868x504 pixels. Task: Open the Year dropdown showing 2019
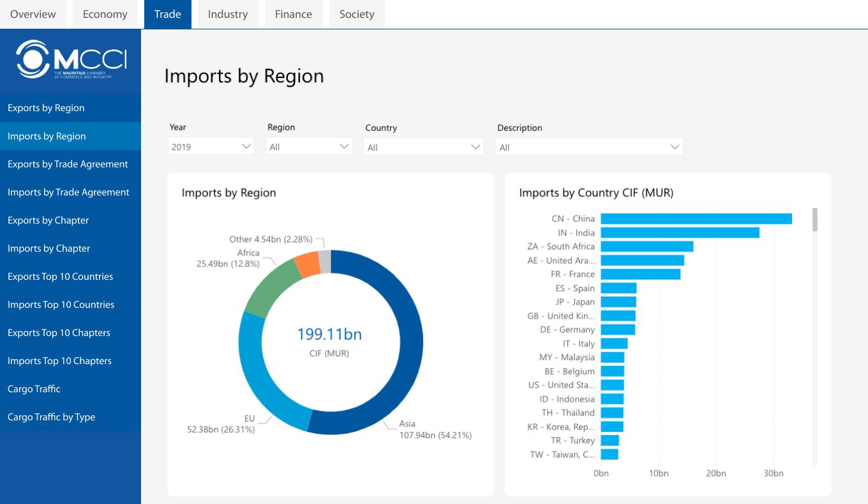[x=211, y=147]
